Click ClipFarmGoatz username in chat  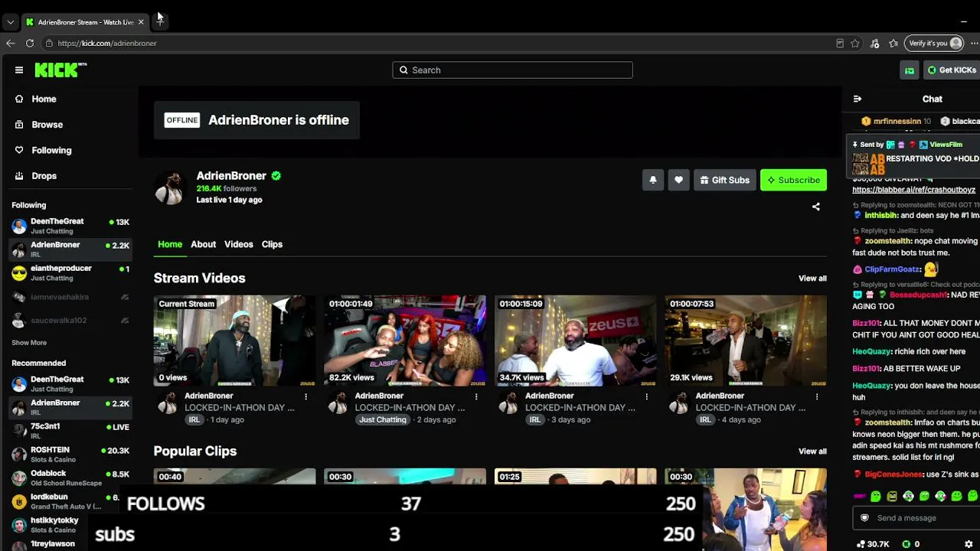[x=892, y=269]
